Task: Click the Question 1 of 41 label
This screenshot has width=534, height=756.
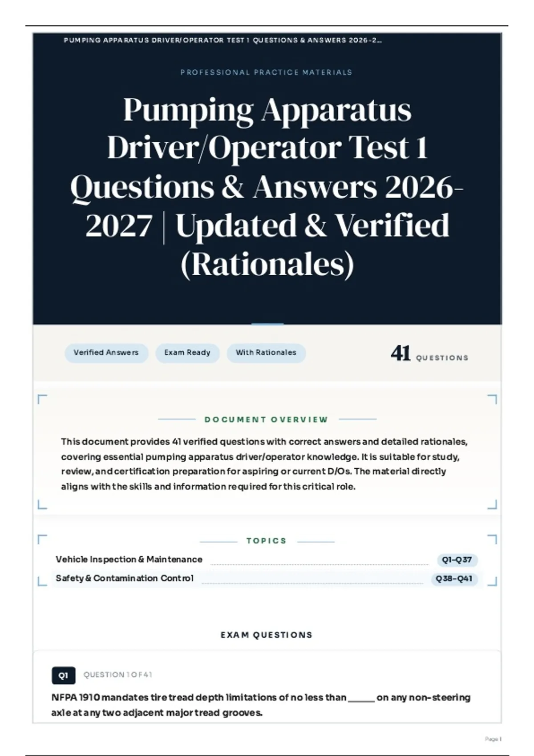Action: pos(118,675)
